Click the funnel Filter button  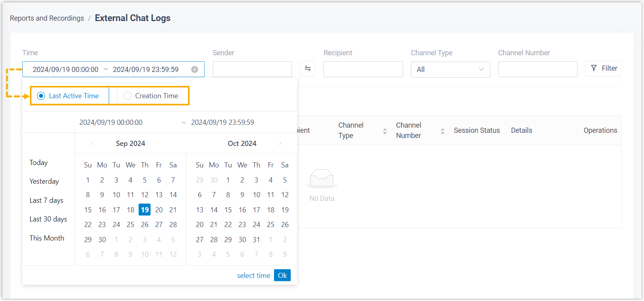tap(603, 68)
